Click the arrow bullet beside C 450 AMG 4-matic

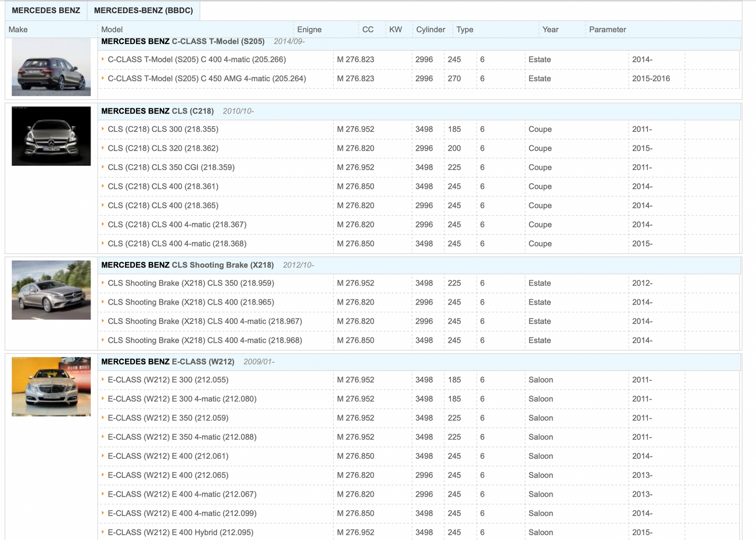(103, 78)
